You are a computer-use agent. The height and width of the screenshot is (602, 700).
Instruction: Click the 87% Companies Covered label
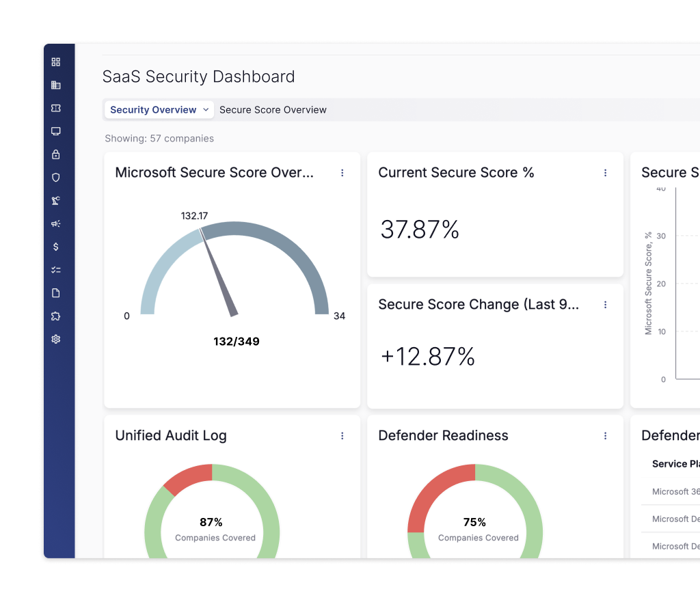[x=215, y=530]
